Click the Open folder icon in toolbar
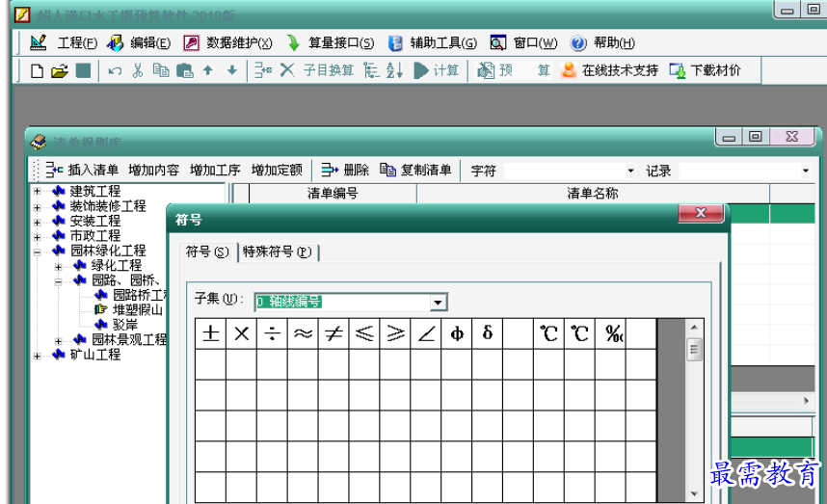Screen dimensions: 827x504 pyautogui.click(x=60, y=70)
